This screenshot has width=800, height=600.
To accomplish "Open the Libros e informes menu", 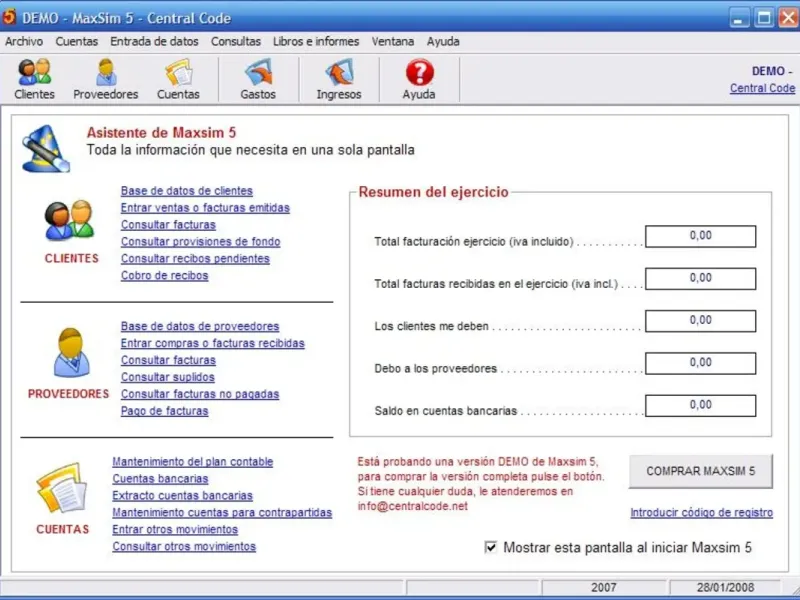I will 316,41.
